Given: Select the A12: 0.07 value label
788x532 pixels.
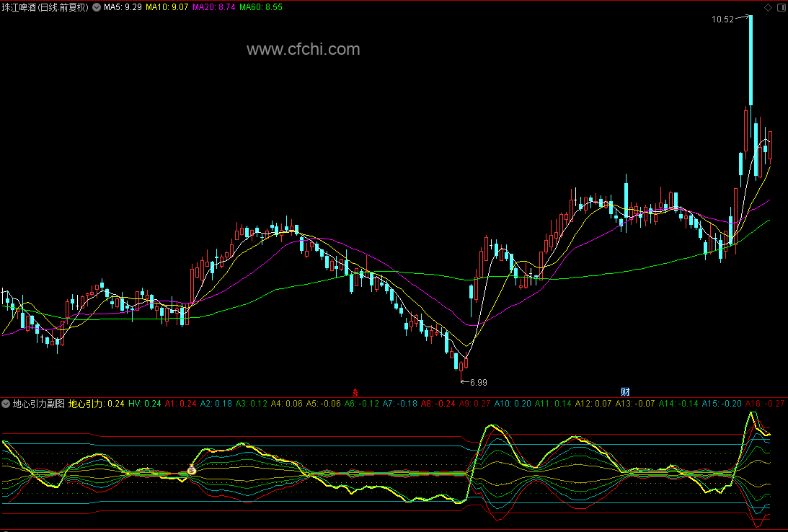Looking at the screenshot, I should coord(593,404).
